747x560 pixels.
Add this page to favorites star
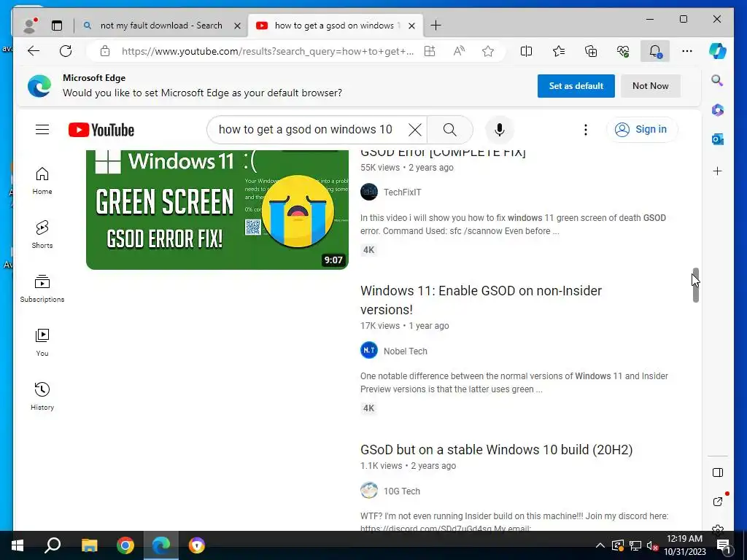tap(488, 51)
